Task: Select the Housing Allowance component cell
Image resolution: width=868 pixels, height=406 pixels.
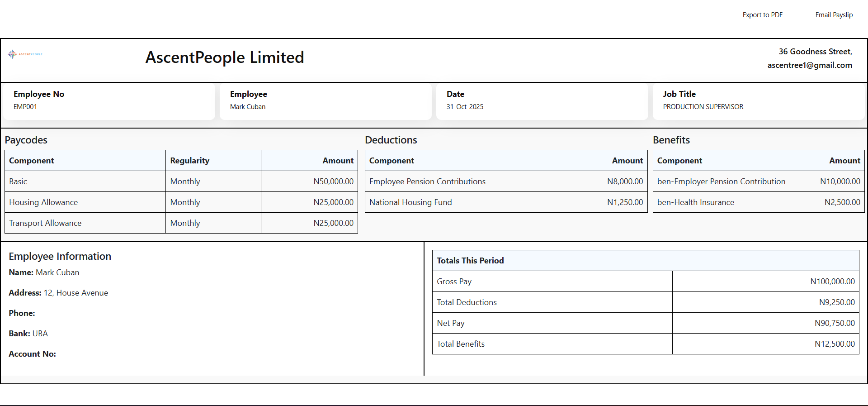Action: coord(43,202)
